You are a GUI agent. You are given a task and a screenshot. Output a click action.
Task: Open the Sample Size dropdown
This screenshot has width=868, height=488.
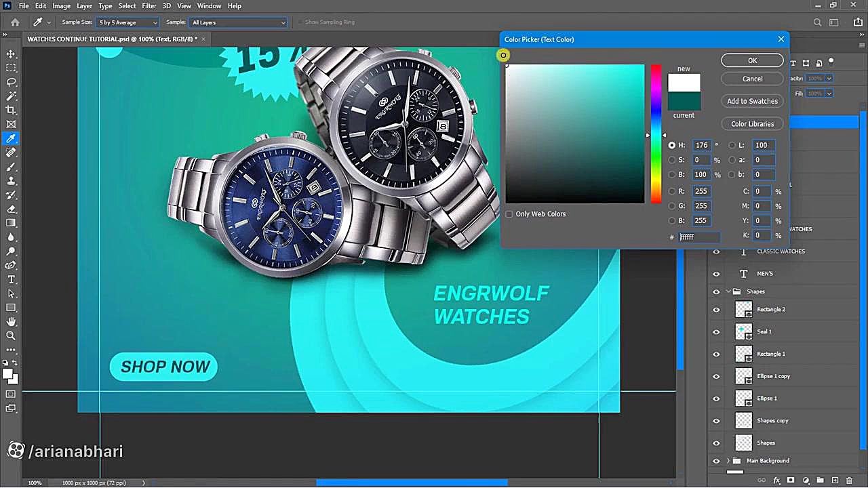click(127, 22)
